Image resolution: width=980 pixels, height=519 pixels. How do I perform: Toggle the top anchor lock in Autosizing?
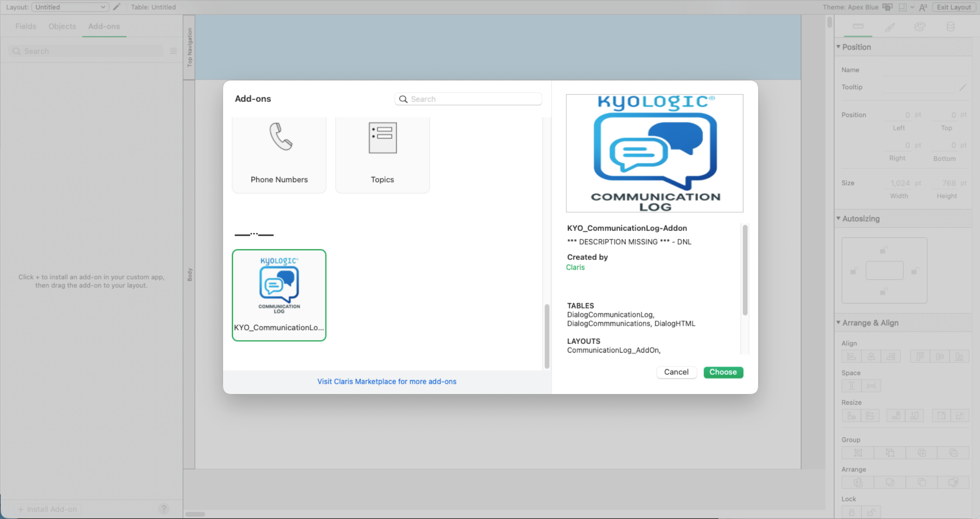pos(884,250)
